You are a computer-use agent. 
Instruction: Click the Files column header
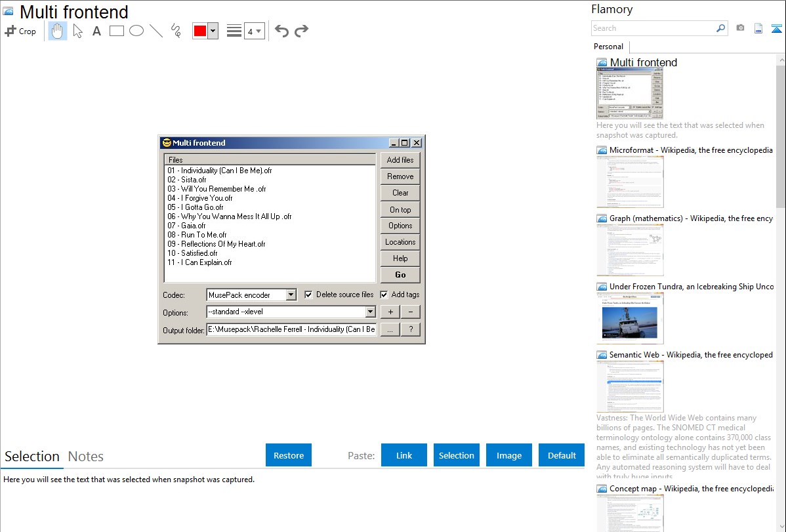270,160
